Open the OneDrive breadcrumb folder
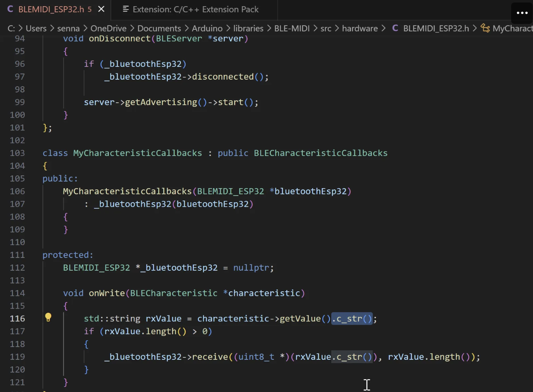This screenshot has width=533, height=392. point(108,28)
